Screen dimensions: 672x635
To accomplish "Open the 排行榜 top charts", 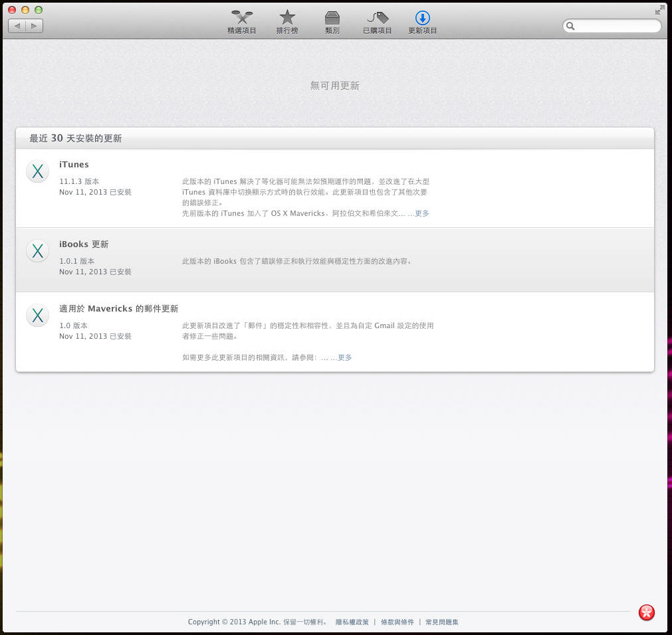I will [287, 23].
